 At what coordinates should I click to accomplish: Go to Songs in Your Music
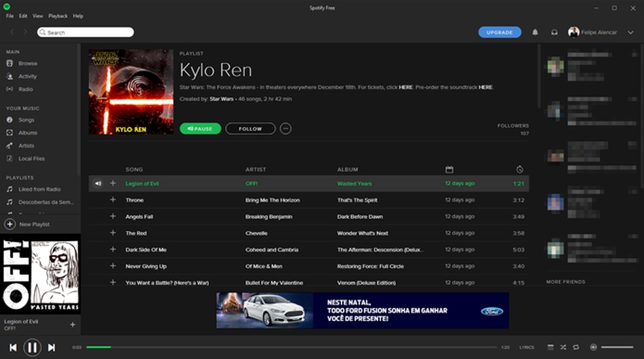coord(26,120)
